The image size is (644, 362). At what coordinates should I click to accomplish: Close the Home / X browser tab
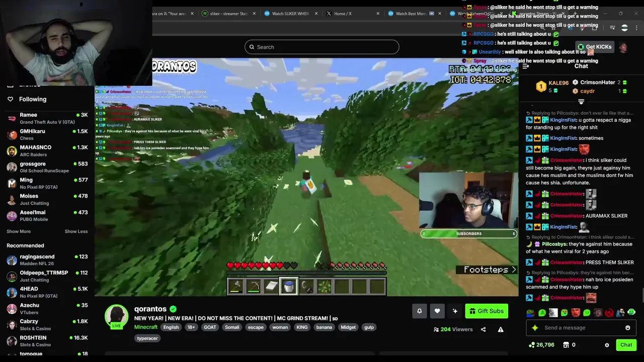coord(378,14)
